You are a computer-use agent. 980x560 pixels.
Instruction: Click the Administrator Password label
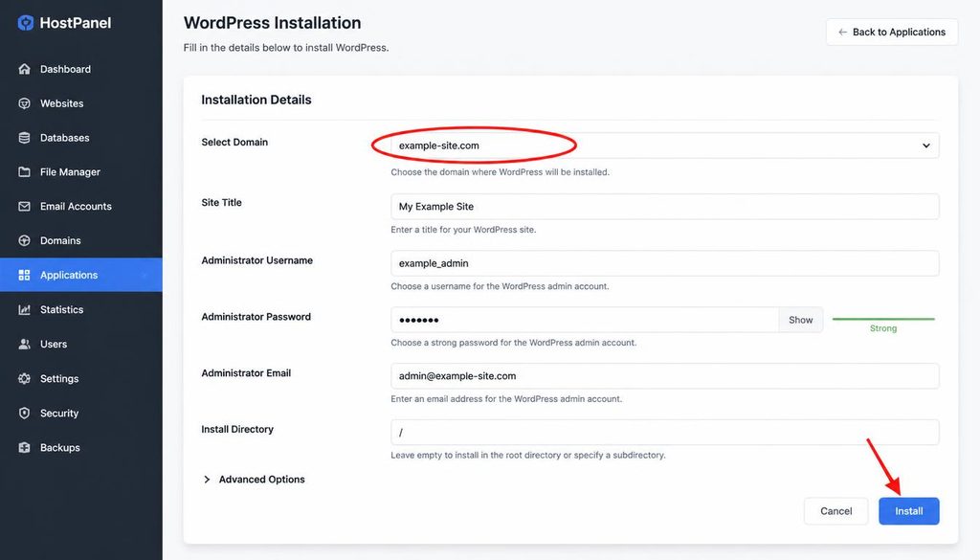click(x=256, y=317)
